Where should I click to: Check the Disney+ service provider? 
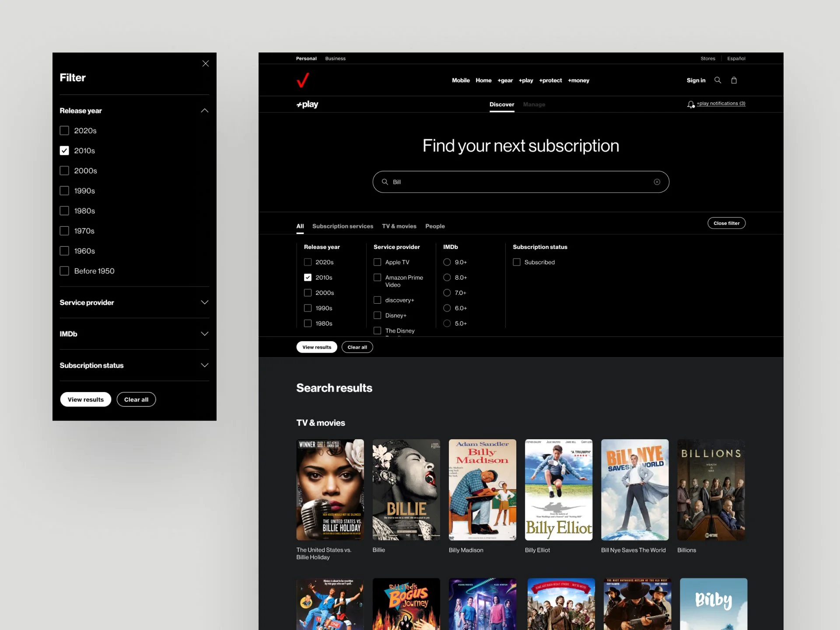[378, 315]
